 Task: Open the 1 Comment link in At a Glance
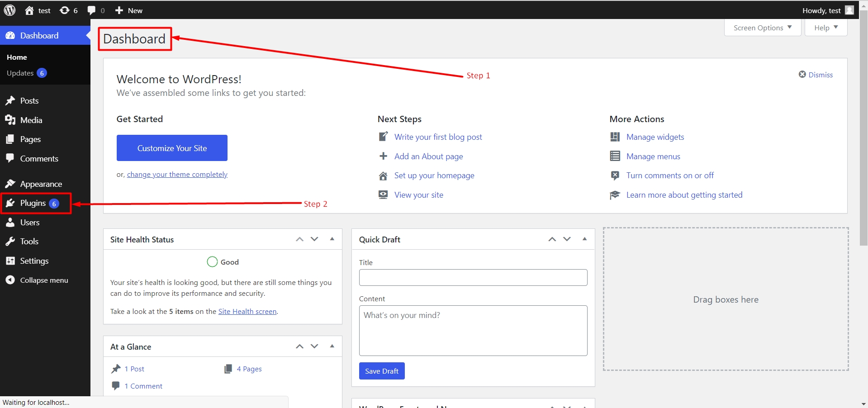point(143,386)
